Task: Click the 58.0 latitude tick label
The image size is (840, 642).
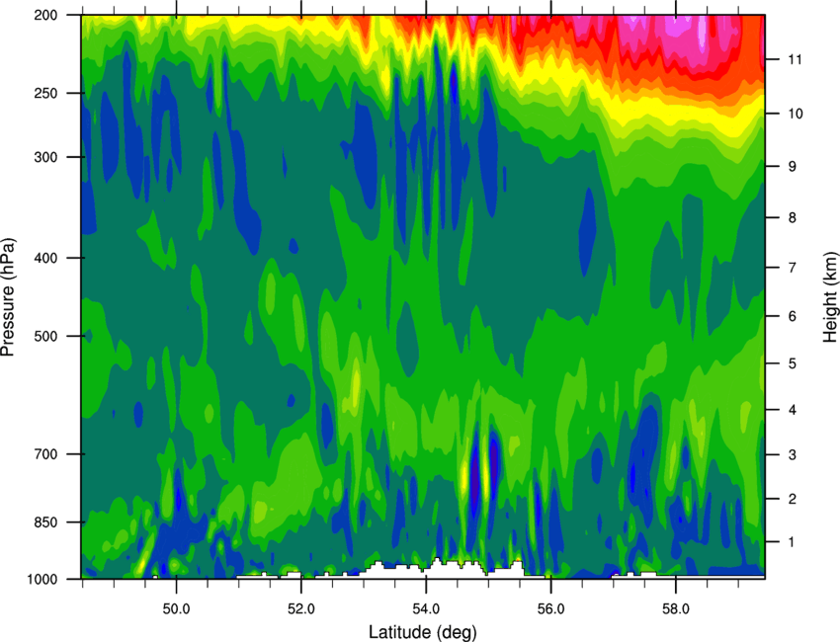Action: 676,609
